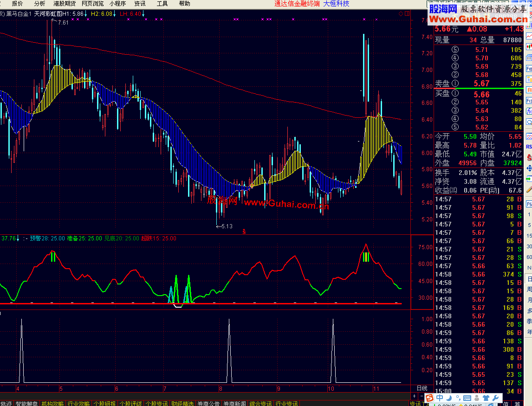532x406 pixels.
Task: Click the 5.13 low price label
Action: click(227, 226)
